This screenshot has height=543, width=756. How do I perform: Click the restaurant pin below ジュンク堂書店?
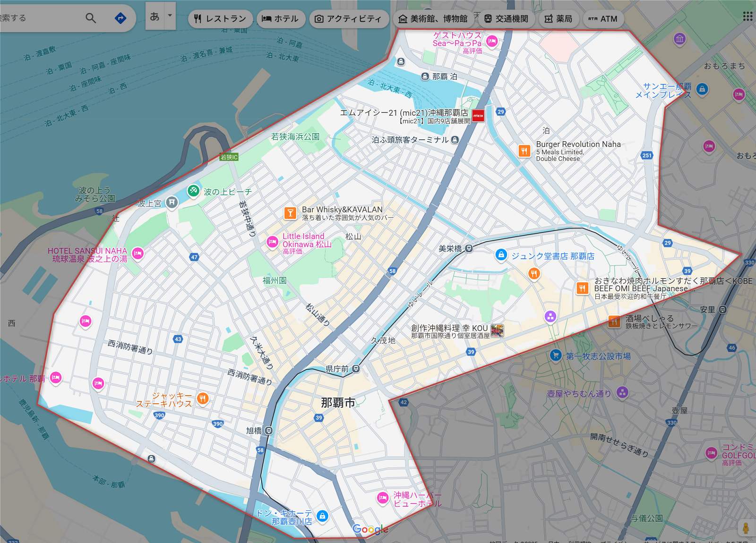(x=534, y=274)
